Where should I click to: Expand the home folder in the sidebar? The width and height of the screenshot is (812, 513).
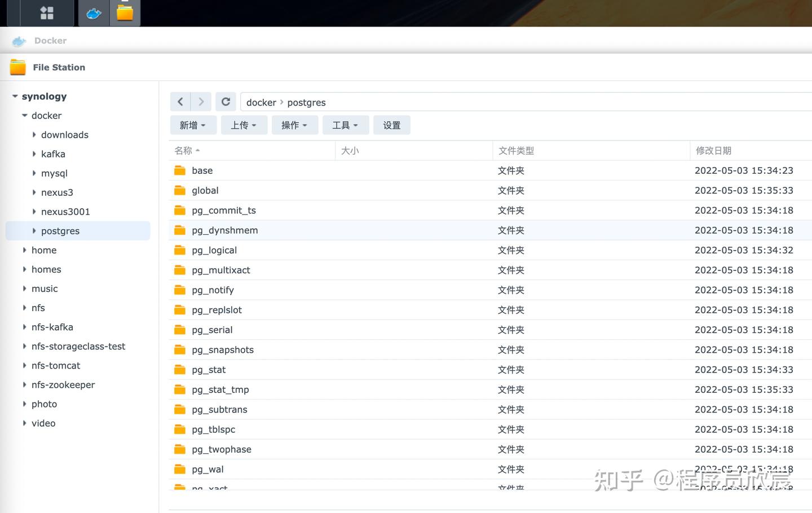tap(24, 250)
